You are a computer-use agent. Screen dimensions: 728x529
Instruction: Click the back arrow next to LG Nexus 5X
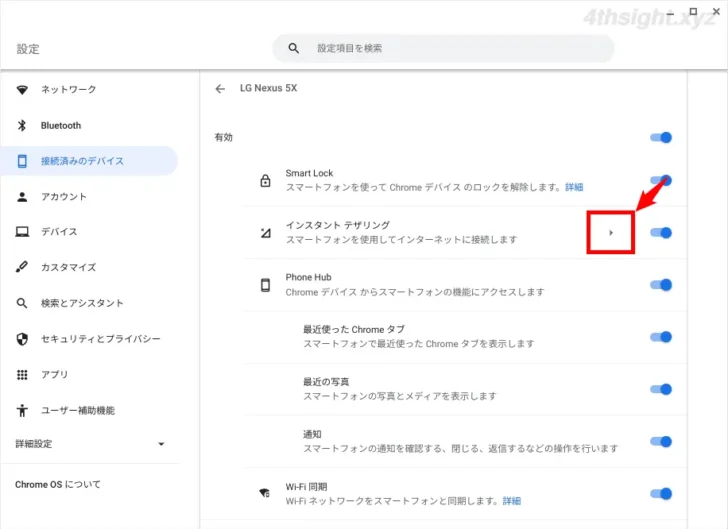click(x=220, y=89)
